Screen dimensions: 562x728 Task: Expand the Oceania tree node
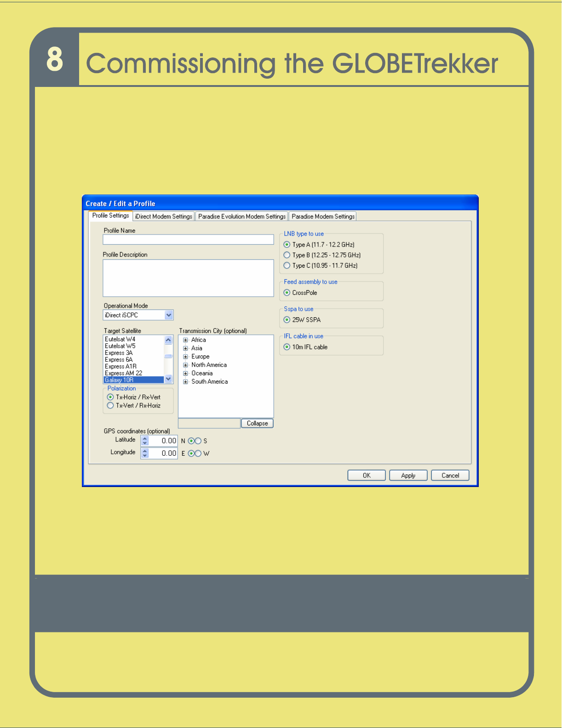(x=186, y=373)
